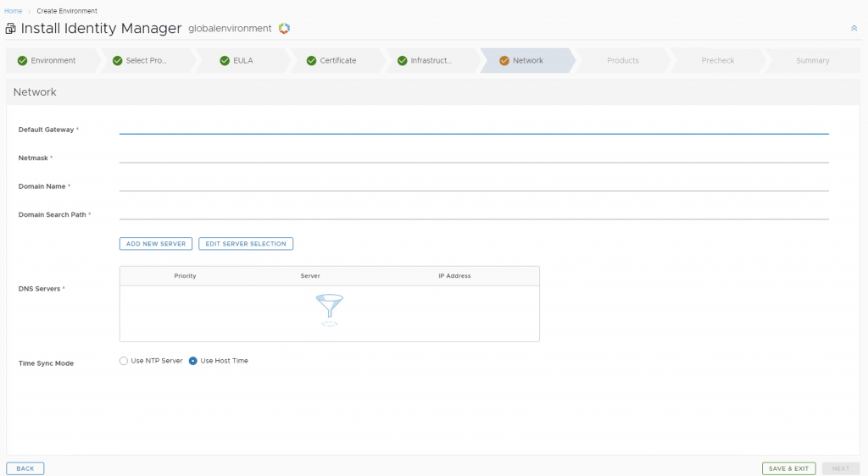The image size is (868, 476).
Task: Go to previous step with Back button
Action: click(x=25, y=468)
